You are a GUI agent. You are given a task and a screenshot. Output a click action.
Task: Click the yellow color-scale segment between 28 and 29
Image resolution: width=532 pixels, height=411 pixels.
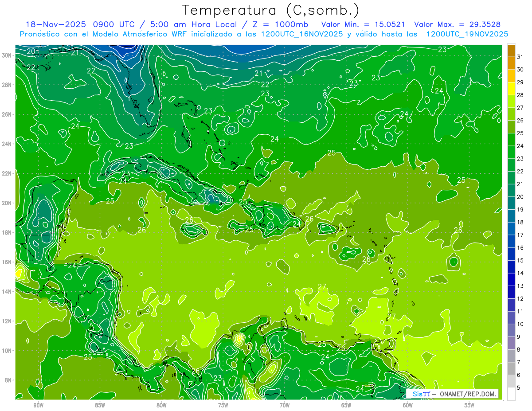[512, 89]
